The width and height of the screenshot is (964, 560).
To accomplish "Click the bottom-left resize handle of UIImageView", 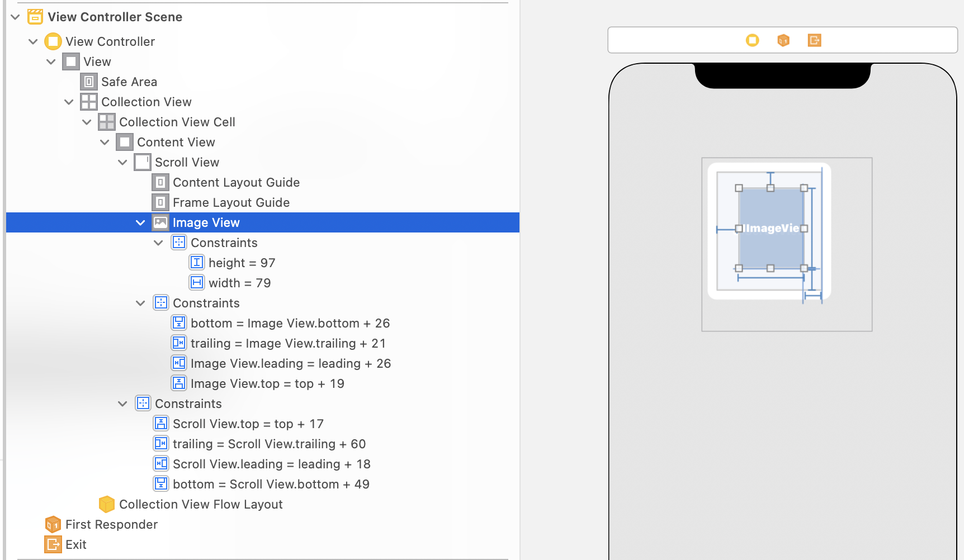I will click(739, 268).
